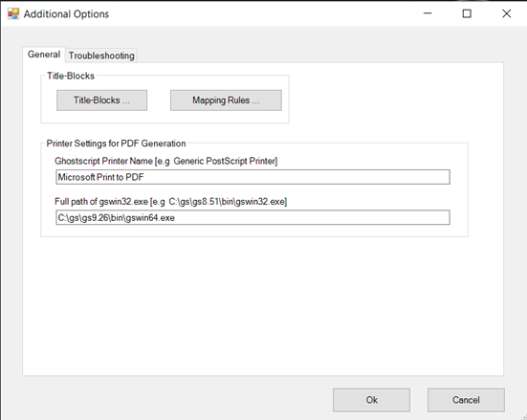This screenshot has height=420, width=527.
Task: Click the Ghostscript Printer Name label
Action: coord(166,161)
